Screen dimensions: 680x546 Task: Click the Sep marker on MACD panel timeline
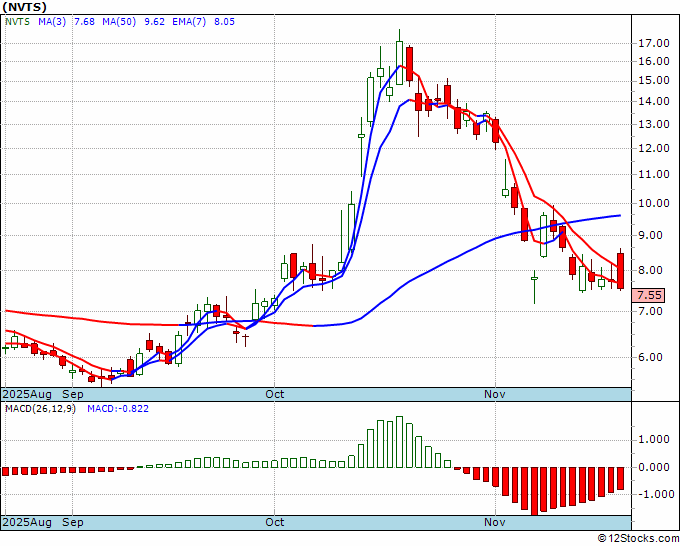[x=73, y=522]
